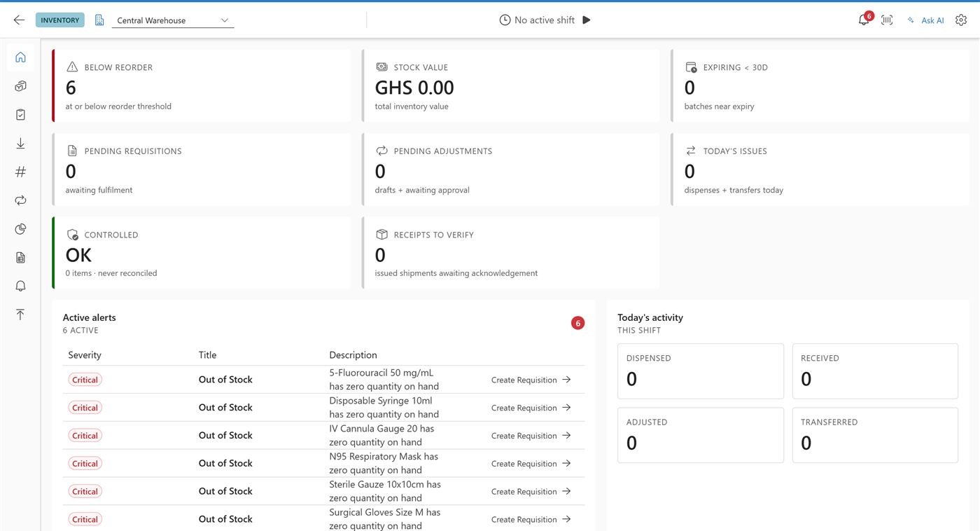Open the Today's Issues card
980x531 pixels.
click(x=820, y=170)
